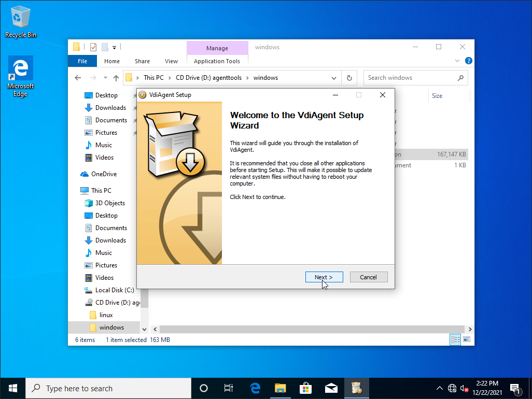Select CD Drive (D:) in navigation pane

[117, 303]
